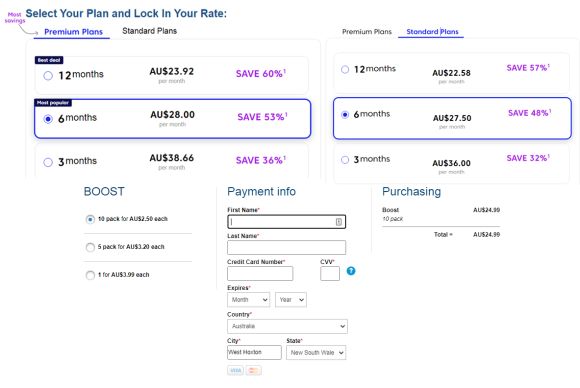Select the 10 pack Boost radio button
Viewport: 580px width, 388px height.
point(90,219)
